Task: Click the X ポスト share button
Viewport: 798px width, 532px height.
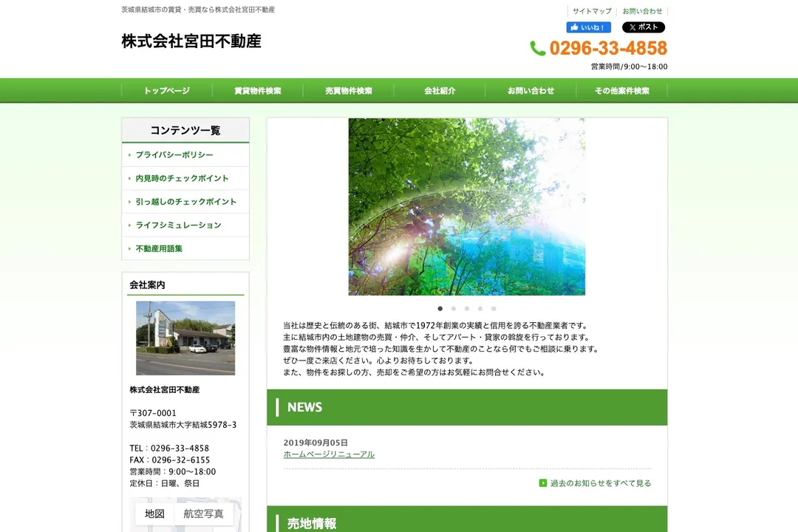Action: pyautogui.click(x=643, y=27)
